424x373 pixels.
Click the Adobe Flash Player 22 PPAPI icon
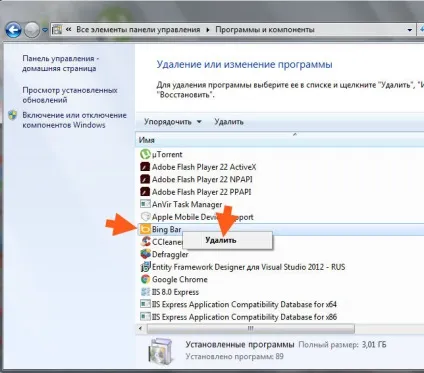(145, 192)
